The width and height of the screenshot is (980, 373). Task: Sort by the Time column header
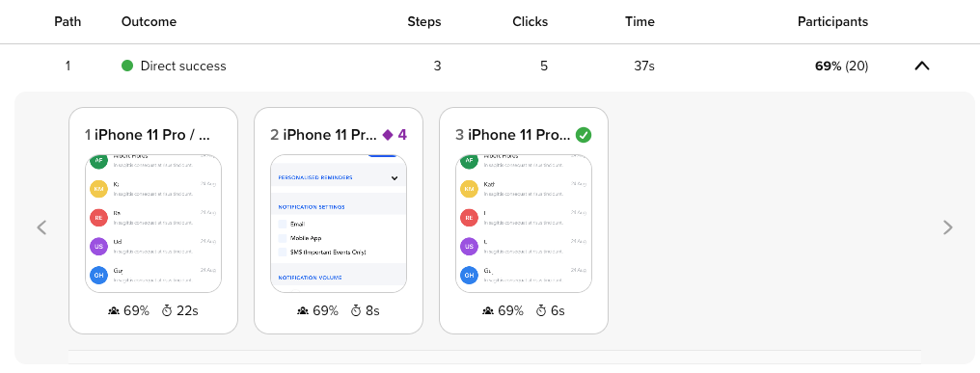640,22
